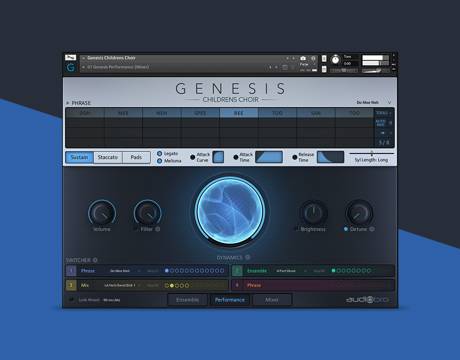460x360 pixels.
Task: Click the Detune knob
Action: click(x=359, y=213)
